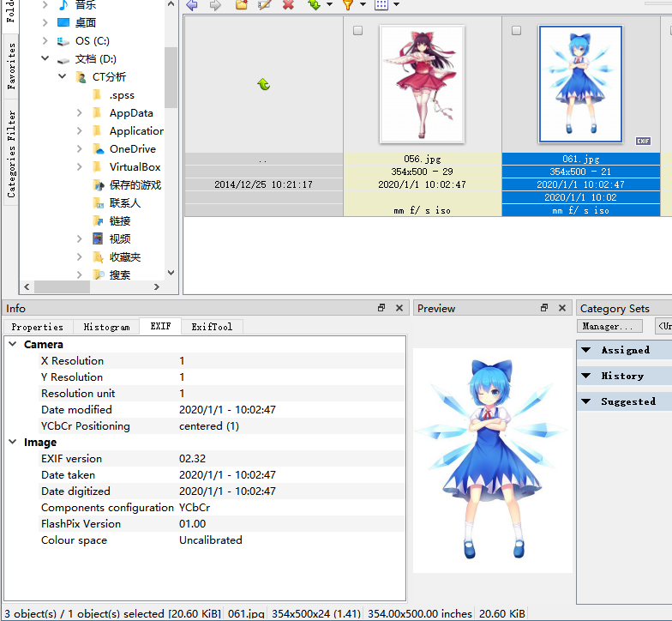Click the forward navigation arrow
Screen dimensions: 672x621
(215, 5)
